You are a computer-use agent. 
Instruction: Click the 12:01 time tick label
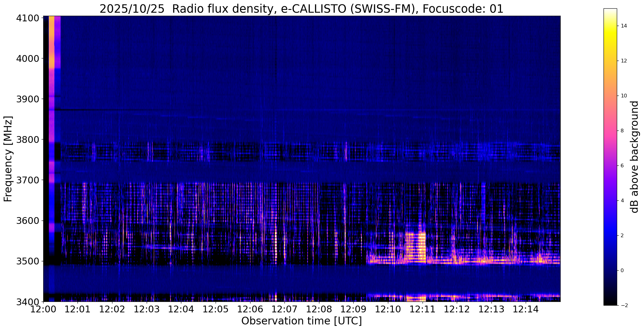tap(78, 309)
